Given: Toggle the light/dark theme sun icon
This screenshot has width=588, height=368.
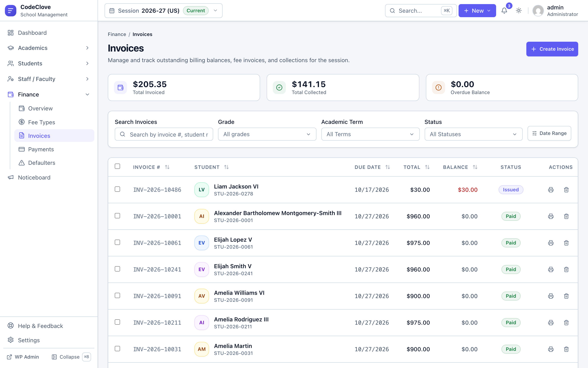Looking at the screenshot, I should coord(519,10).
